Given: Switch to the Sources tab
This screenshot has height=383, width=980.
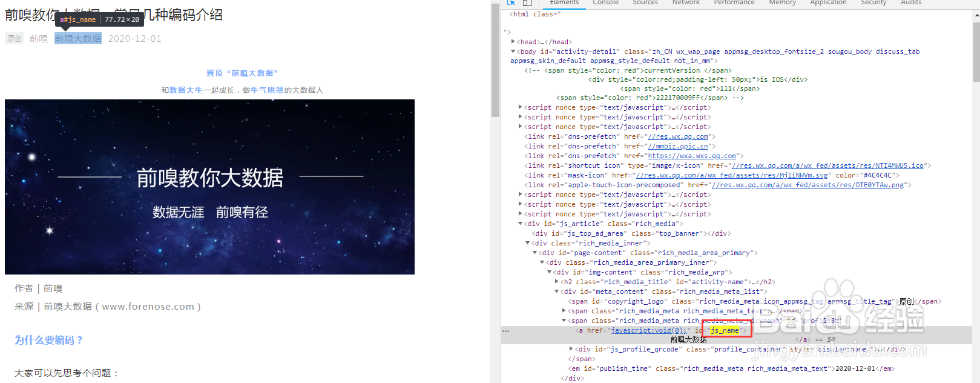Looking at the screenshot, I should (645, 3).
